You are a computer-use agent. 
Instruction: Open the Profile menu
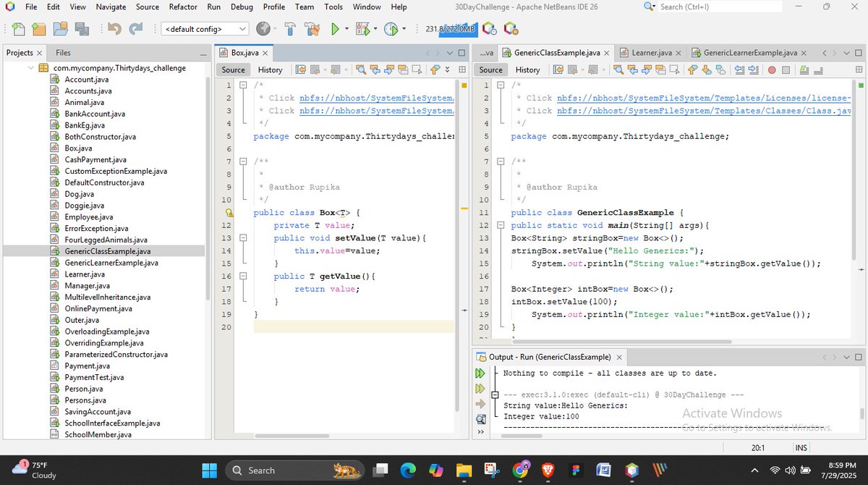pyautogui.click(x=274, y=7)
